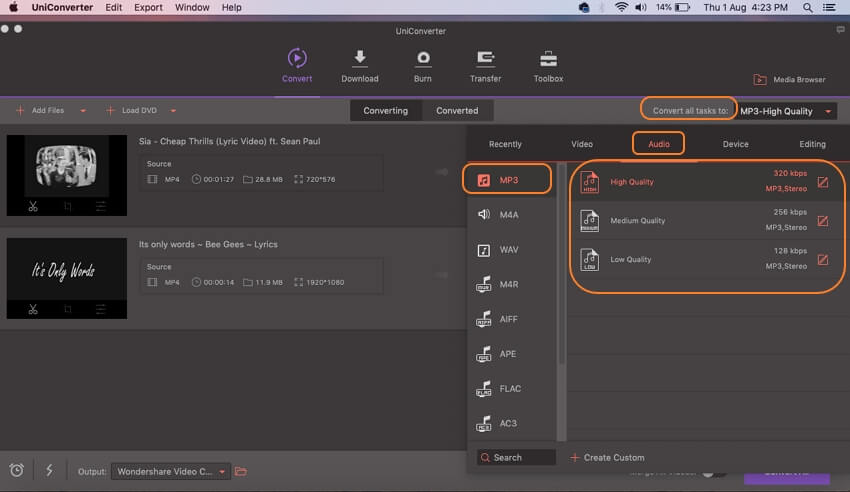Image resolution: width=850 pixels, height=492 pixels.
Task: Select the WAV format
Action: click(x=510, y=250)
